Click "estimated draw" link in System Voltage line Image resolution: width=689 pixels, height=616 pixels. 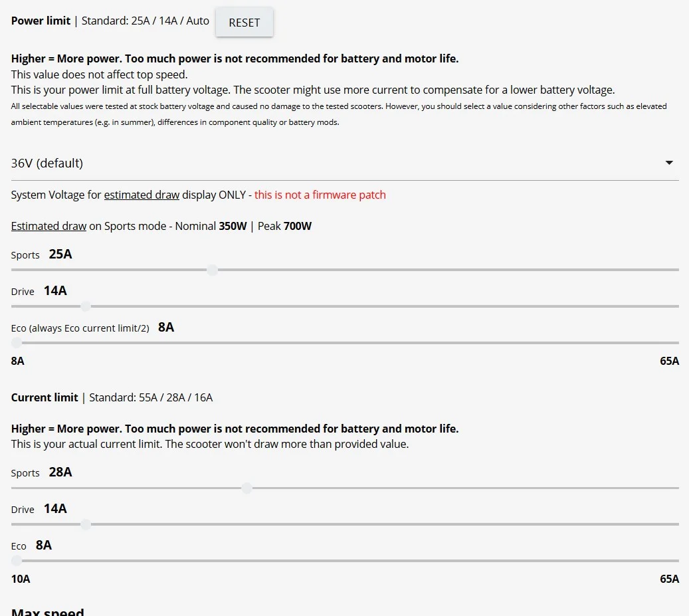[142, 195]
